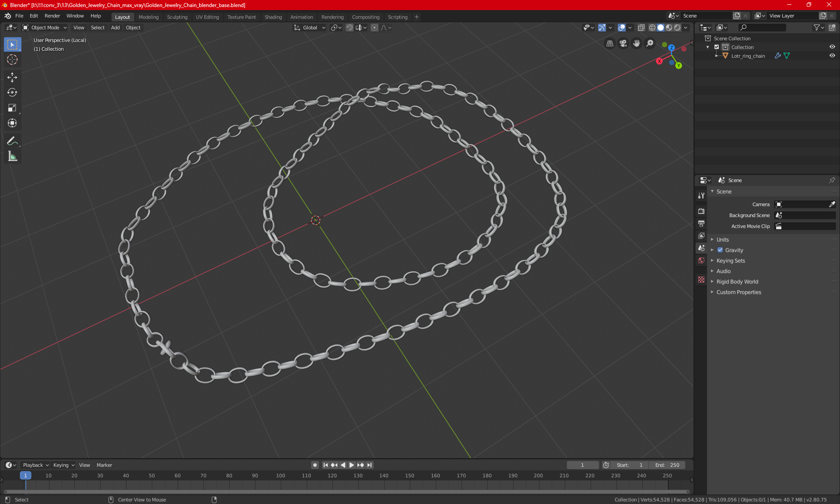Select the Rotate tool
This screenshot has height=504, width=840.
(12, 92)
